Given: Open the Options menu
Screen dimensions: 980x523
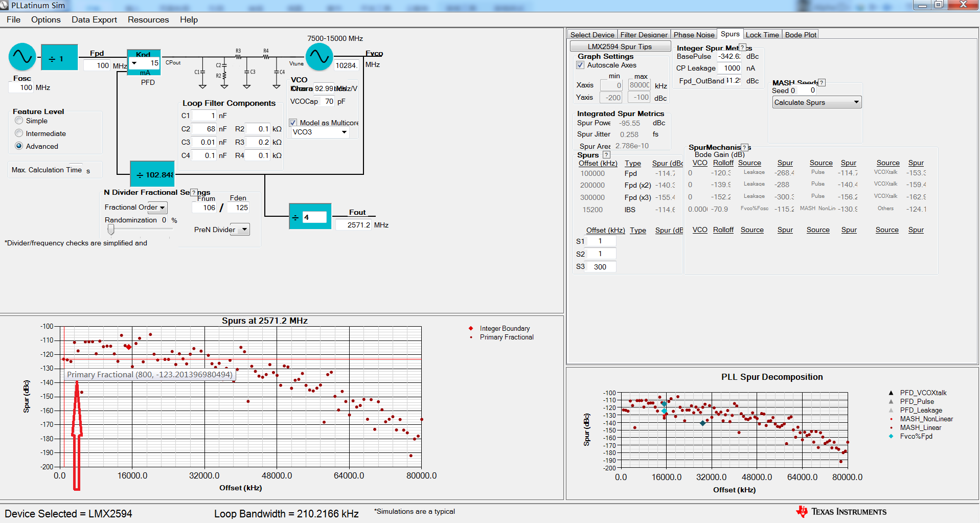Looking at the screenshot, I should tap(46, 19).
